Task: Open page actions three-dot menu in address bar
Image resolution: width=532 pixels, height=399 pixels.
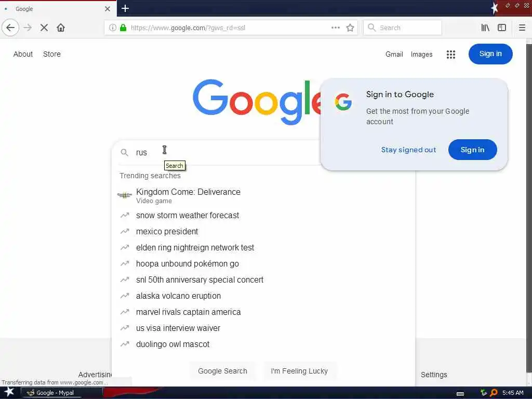Action: coord(335,28)
